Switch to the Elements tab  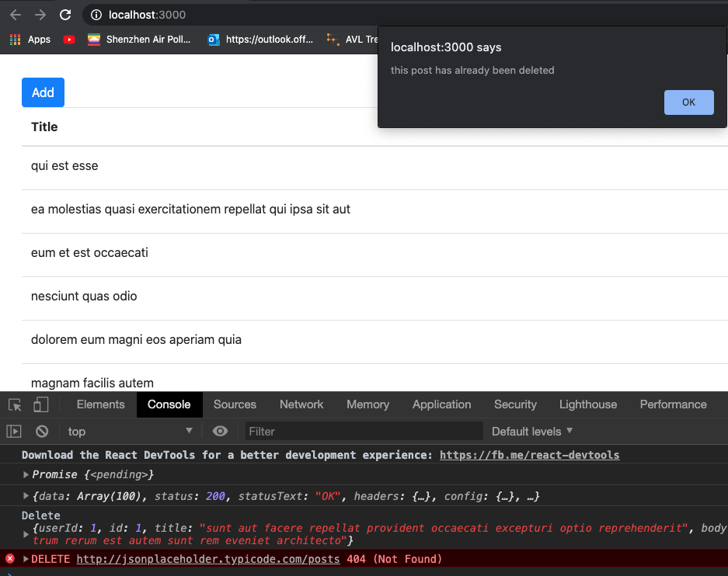(x=100, y=404)
